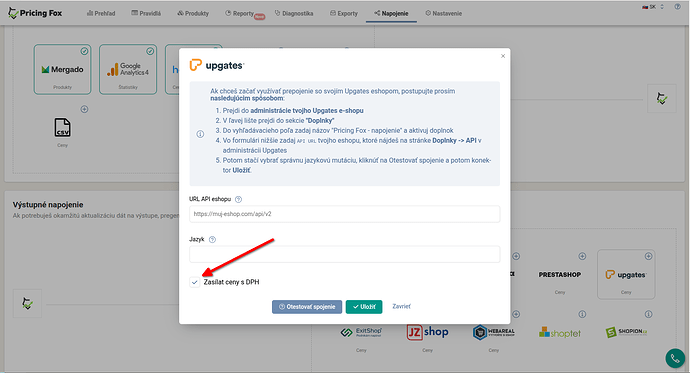Open the Shoptet connector logo
The image size is (690, 373).
(560, 333)
